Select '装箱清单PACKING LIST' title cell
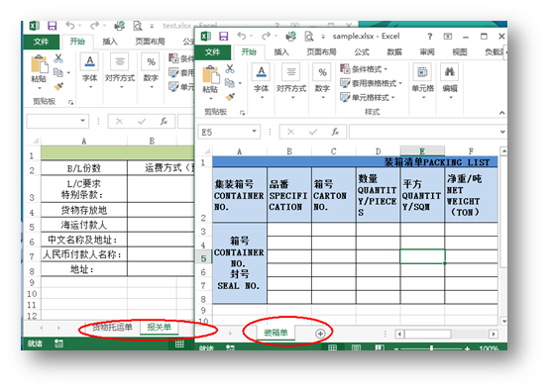The height and width of the screenshot is (392, 549). pos(355,162)
